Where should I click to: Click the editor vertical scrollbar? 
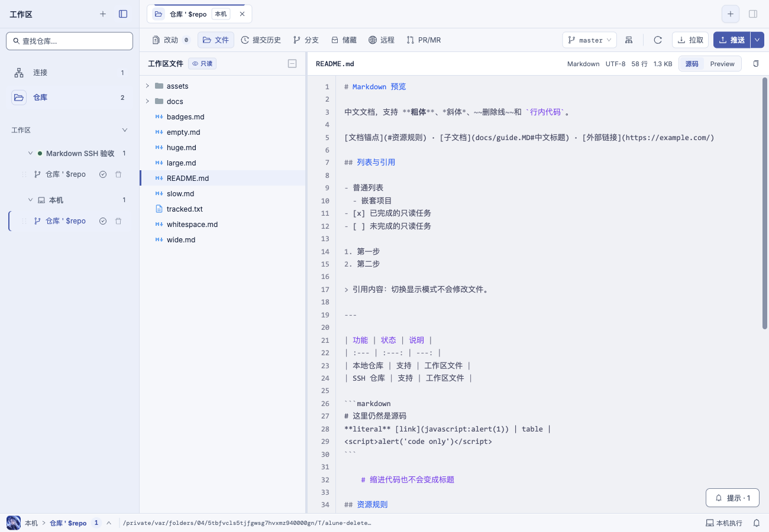click(765, 203)
